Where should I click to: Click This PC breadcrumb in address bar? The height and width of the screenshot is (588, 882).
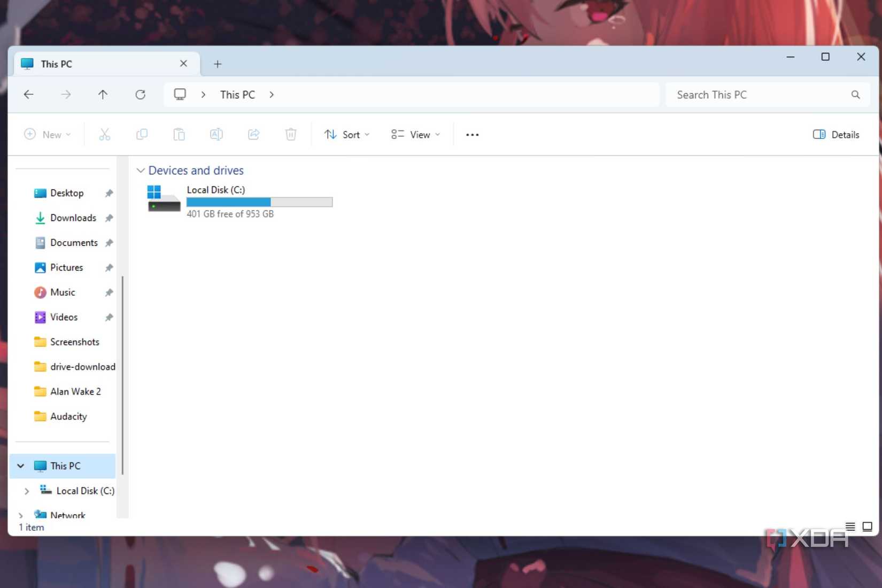click(237, 95)
